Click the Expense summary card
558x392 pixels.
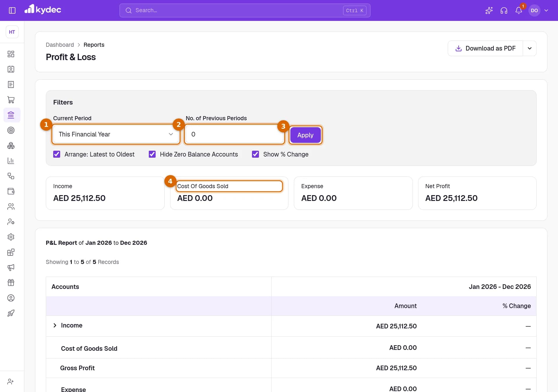(353, 193)
